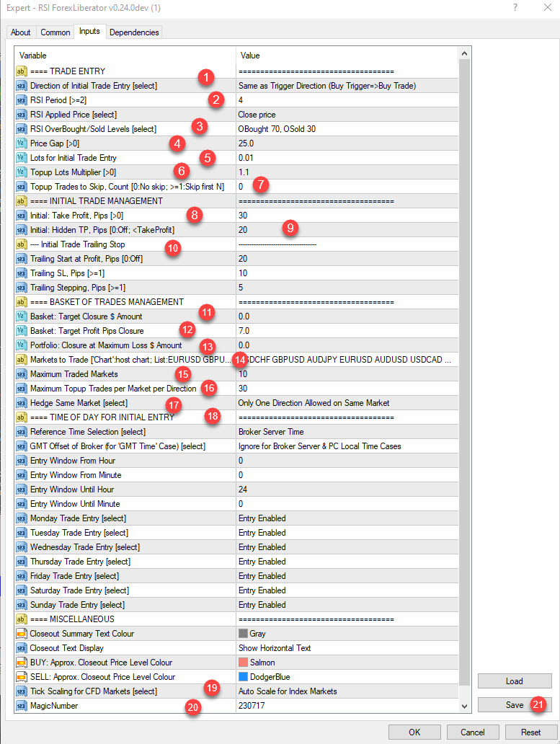Screen dimensions: 560x744
Task: Click the Salmon colour swatch
Action: (244, 663)
